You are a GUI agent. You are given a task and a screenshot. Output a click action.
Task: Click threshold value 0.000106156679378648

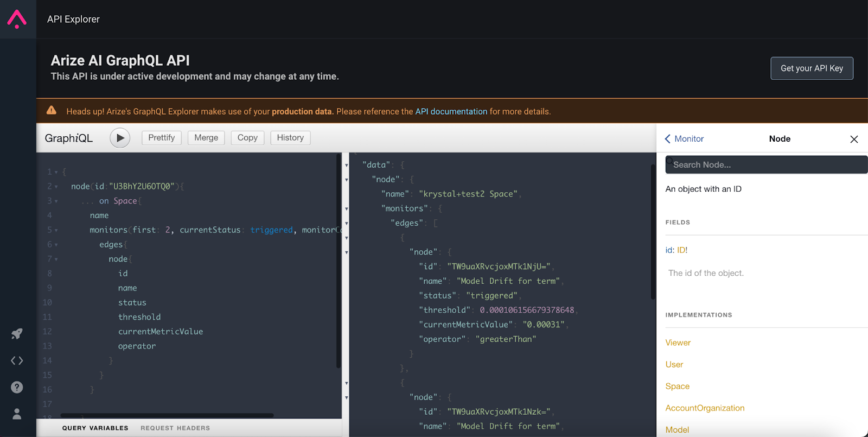pos(527,310)
